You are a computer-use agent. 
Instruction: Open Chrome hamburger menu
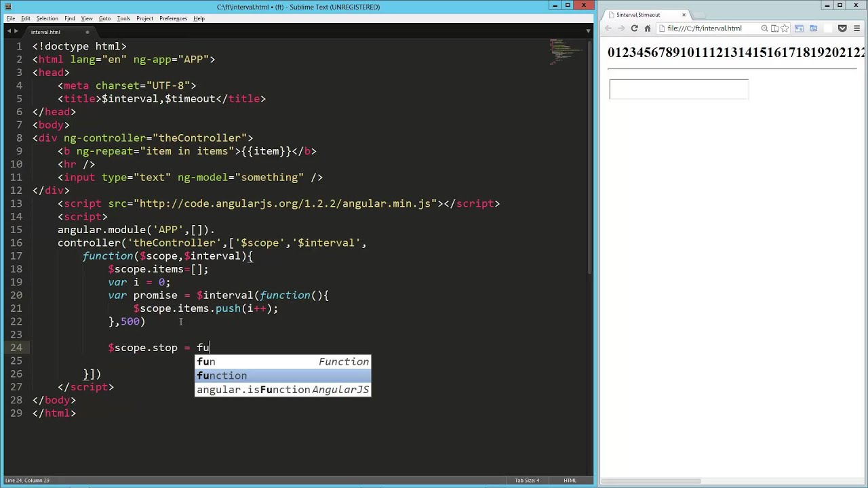(857, 28)
